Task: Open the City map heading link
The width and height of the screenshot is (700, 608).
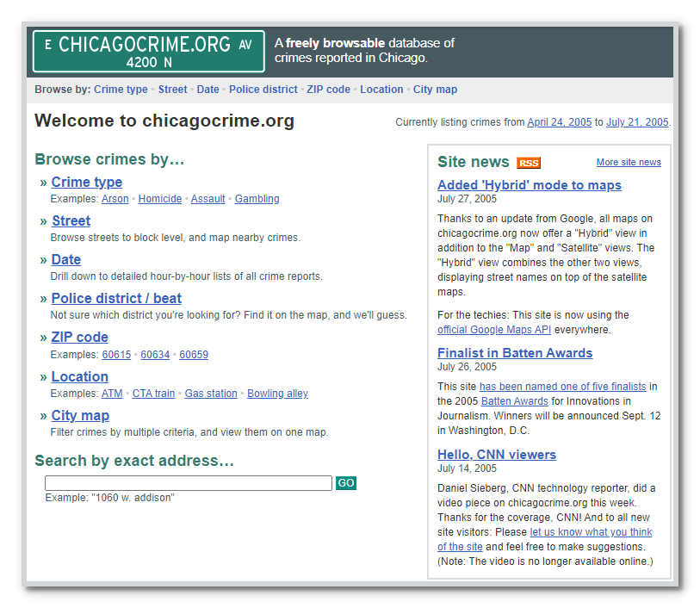Action: [x=80, y=416]
